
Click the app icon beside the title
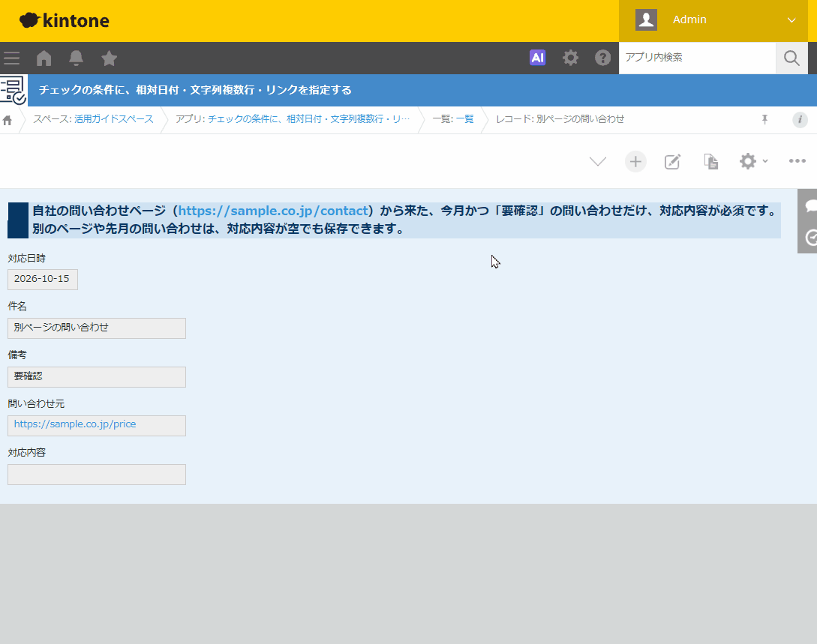(14, 90)
